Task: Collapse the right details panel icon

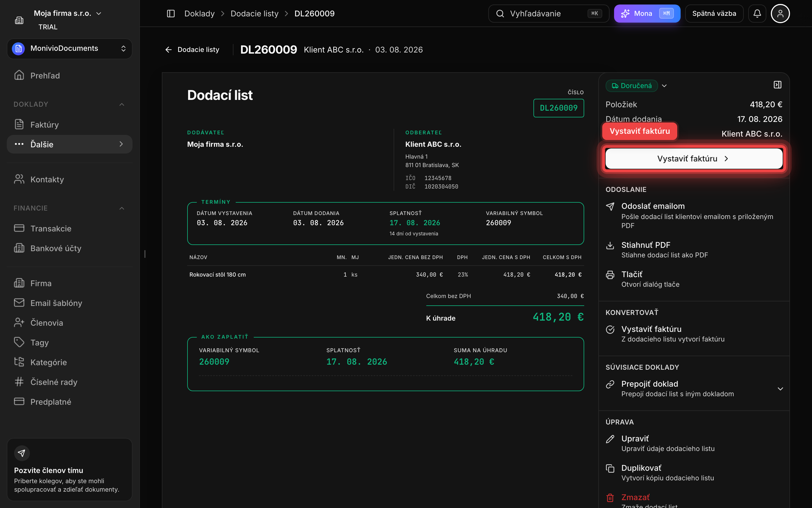Action: point(777,85)
